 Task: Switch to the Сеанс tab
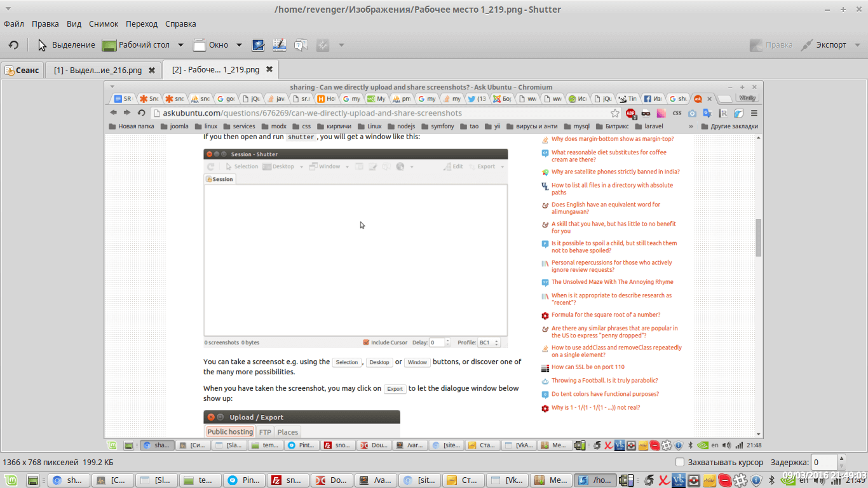[22, 70]
